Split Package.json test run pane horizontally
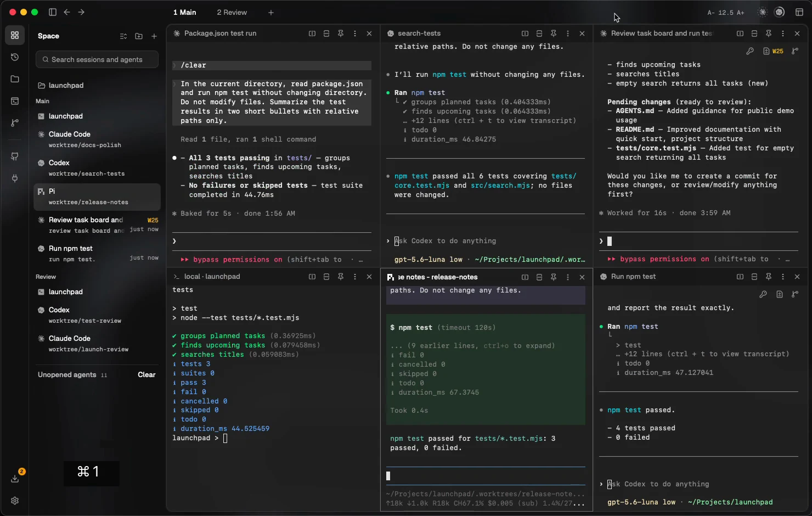The width and height of the screenshot is (812, 516). click(x=326, y=33)
